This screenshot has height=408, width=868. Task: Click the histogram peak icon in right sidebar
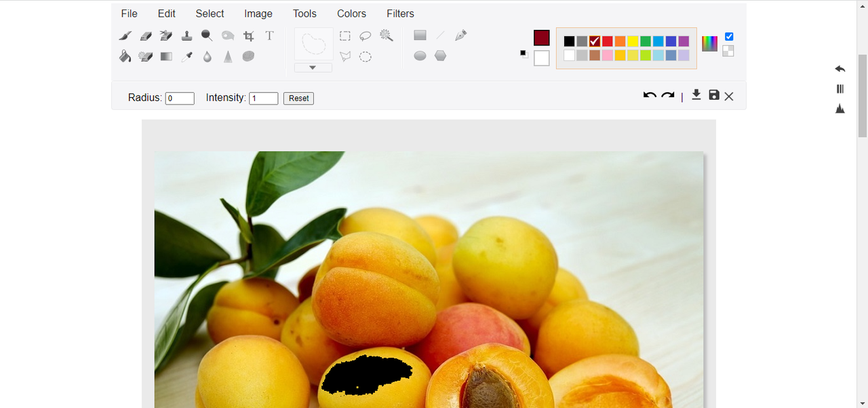[x=840, y=109]
